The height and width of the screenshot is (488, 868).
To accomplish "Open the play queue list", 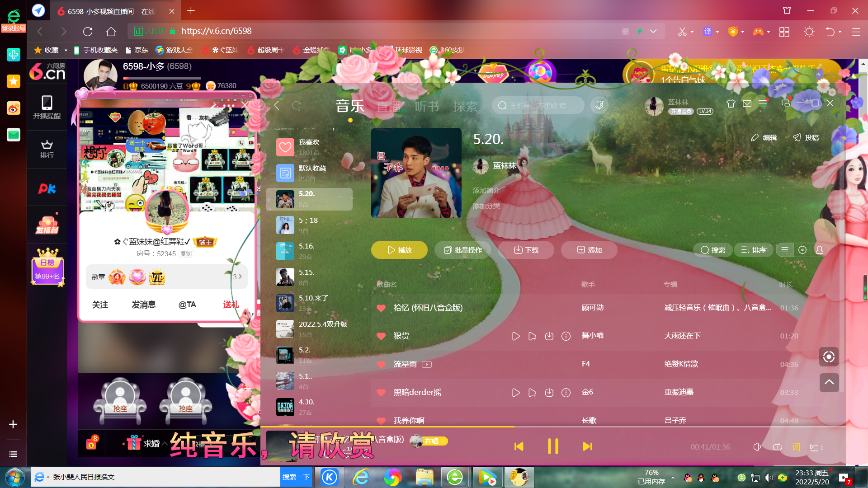I will (816, 447).
